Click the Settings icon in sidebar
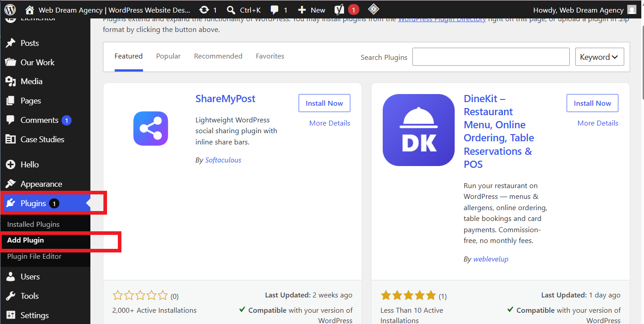 click(10, 315)
